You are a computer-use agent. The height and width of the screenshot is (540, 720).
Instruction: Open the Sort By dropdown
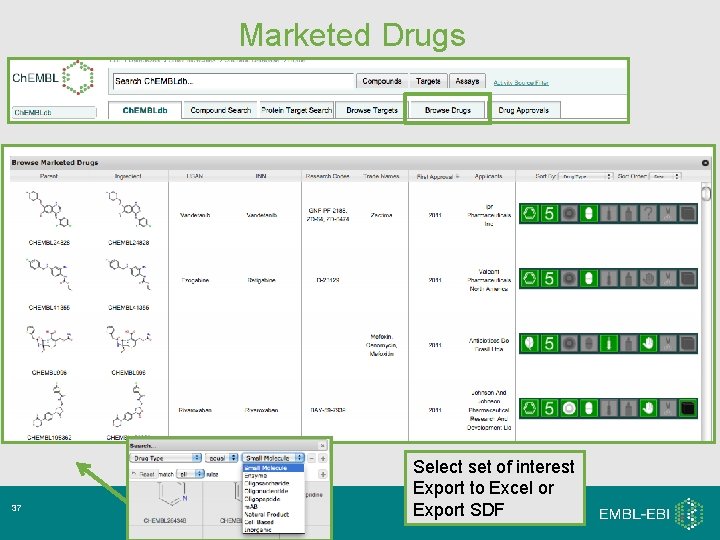pos(586,176)
